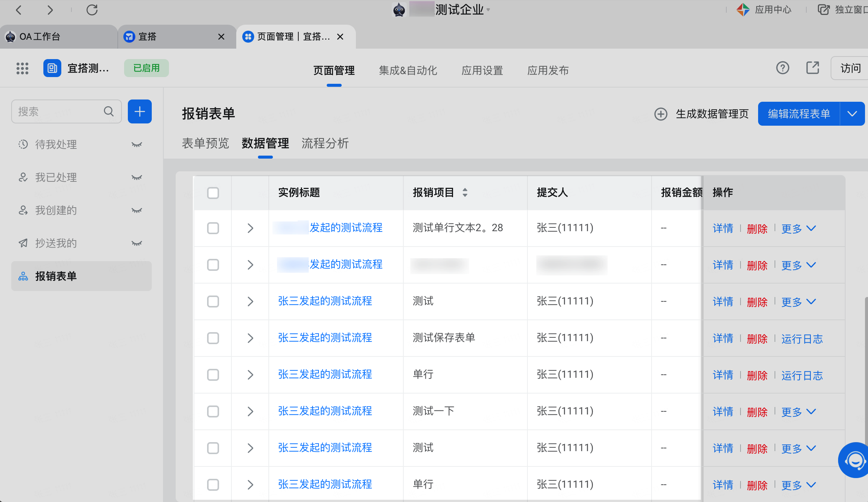This screenshot has height=502, width=868.
Task: Click the open in new window icon
Action: (x=813, y=68)
